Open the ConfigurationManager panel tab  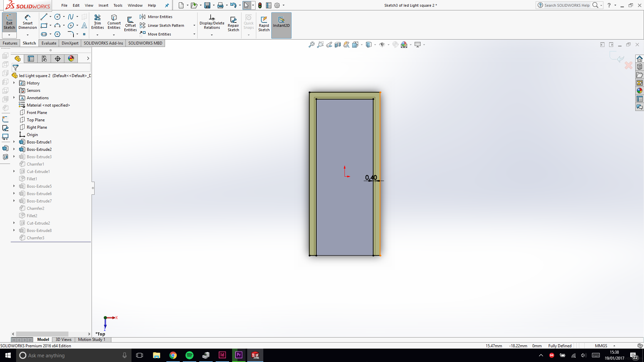pyautogui.click(x=44, y=59)
